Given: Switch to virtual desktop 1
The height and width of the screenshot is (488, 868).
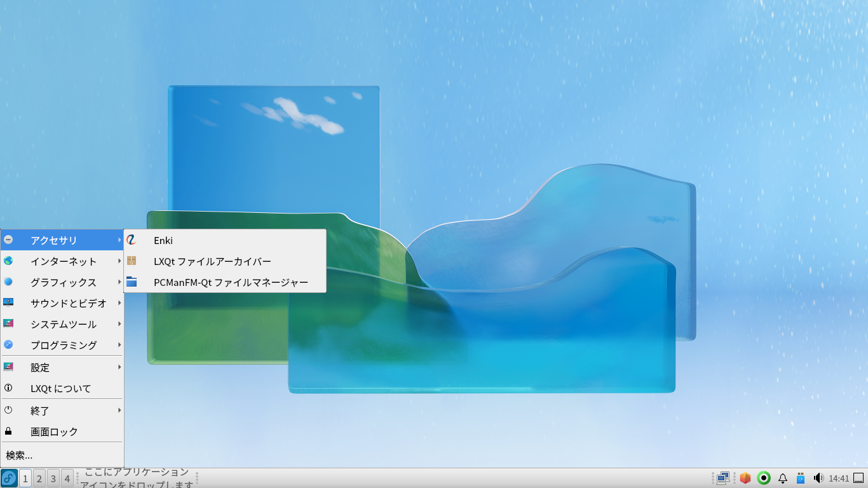Looking at the screenshot, I should point(25,478).
